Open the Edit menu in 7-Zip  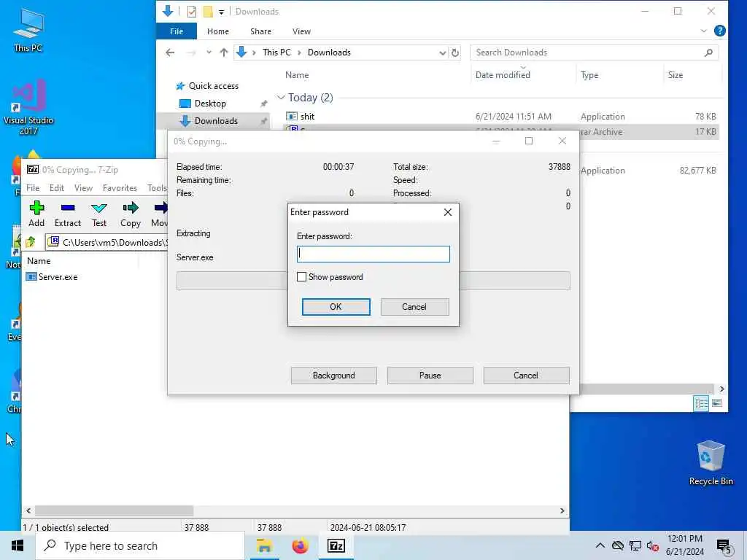[57, 188]
